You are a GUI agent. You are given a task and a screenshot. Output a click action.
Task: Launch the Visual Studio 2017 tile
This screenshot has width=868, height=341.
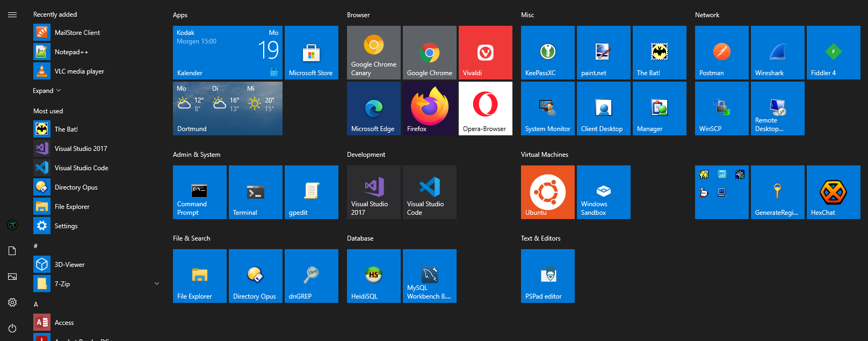click(x=374, y=192)
